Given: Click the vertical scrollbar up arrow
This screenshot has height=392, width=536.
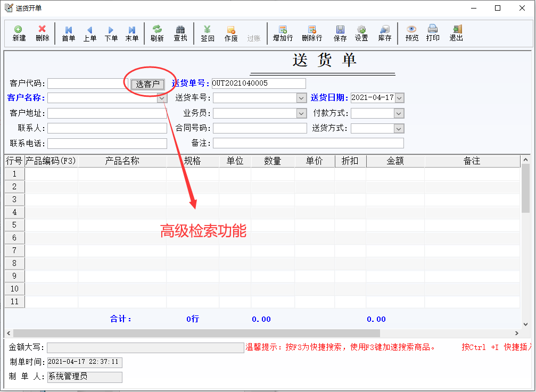Looking at the screenshot, I should click(525, 160).
